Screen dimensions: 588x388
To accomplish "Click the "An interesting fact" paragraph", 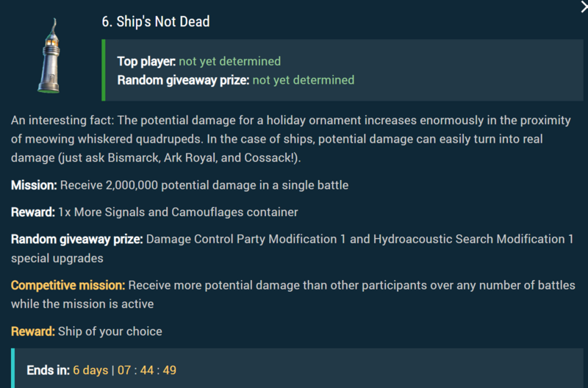I will (x=290, y=139).
